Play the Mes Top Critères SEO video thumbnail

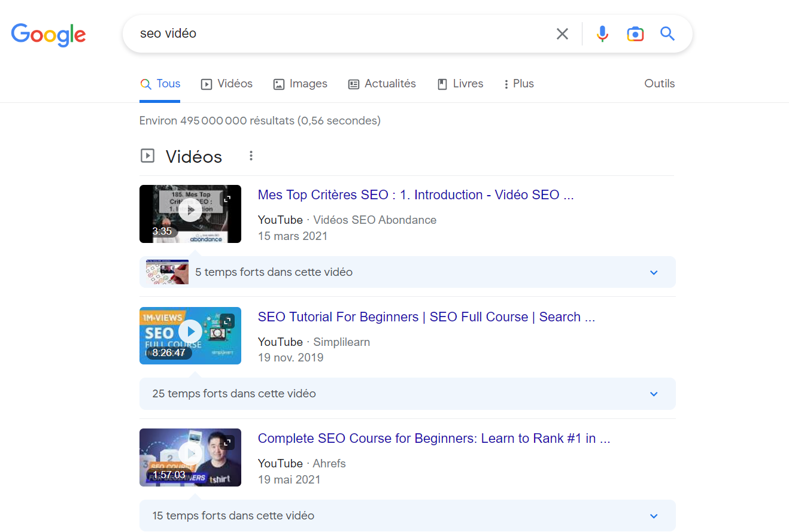tap(190, 214)
